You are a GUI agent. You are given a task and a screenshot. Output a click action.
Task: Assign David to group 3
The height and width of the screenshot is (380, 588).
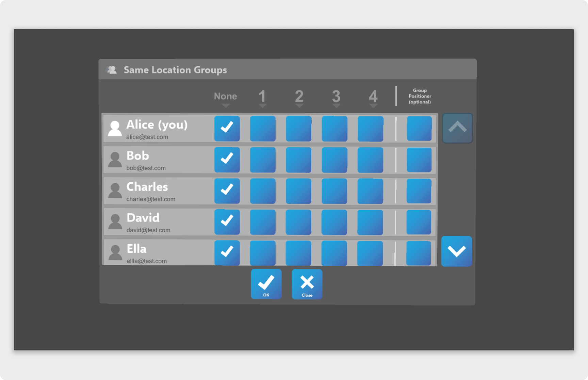[334, 222]
